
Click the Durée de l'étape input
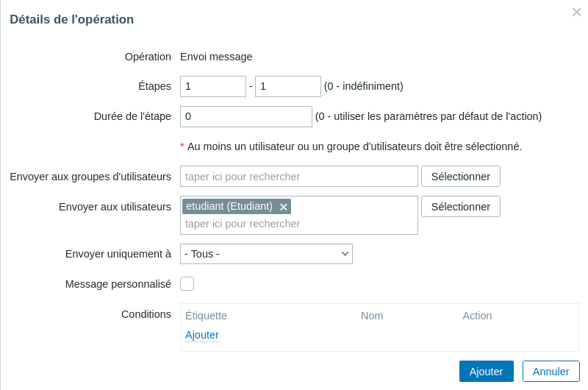pos(245,116)
